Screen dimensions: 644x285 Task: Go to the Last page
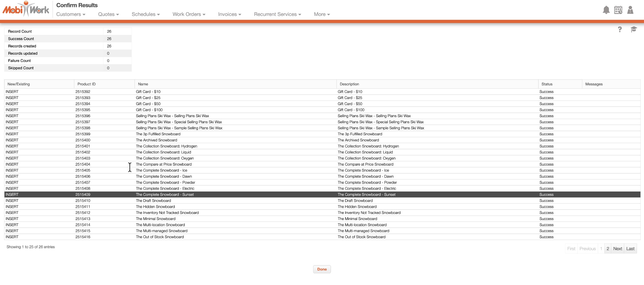click(x=630, y=248)
